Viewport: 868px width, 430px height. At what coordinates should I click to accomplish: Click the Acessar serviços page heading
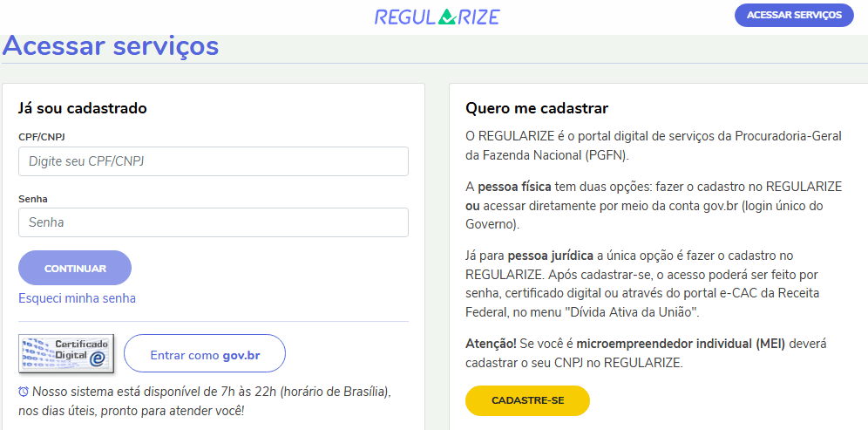[x=111, y=45]
